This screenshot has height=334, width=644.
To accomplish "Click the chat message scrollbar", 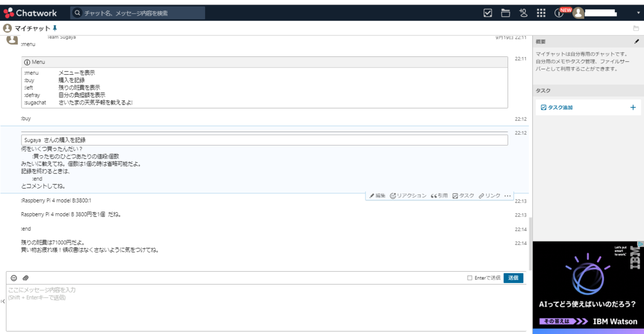I will coord(530,244).
